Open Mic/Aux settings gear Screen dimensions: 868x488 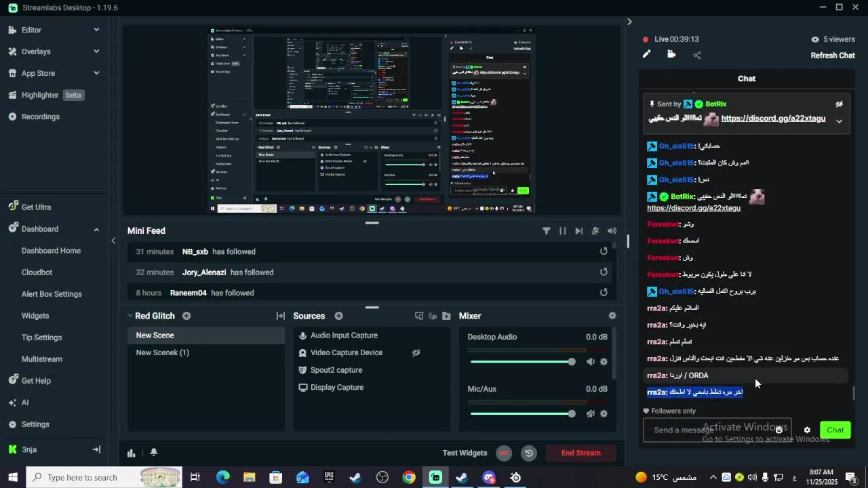coord(604,414)
